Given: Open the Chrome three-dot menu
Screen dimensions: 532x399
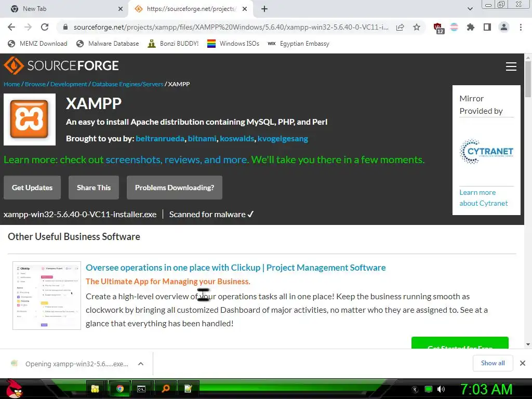Looking at the screenshot, I should tap(521, 27).
